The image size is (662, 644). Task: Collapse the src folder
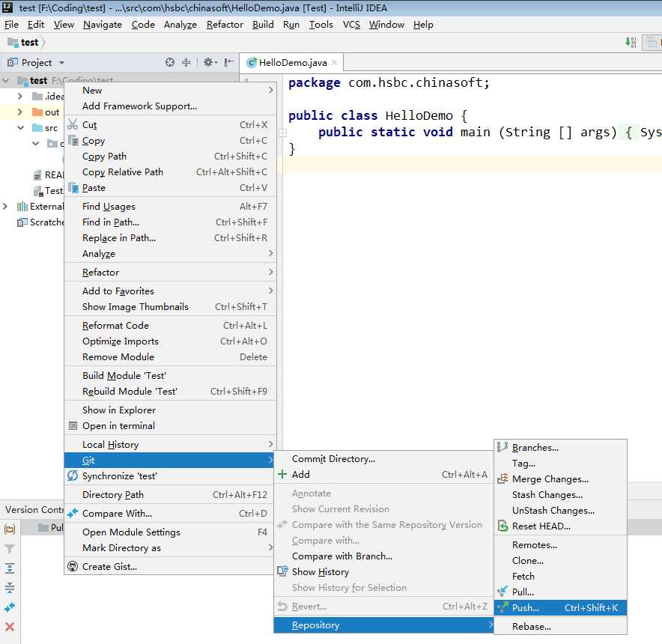tap(20, 127)
